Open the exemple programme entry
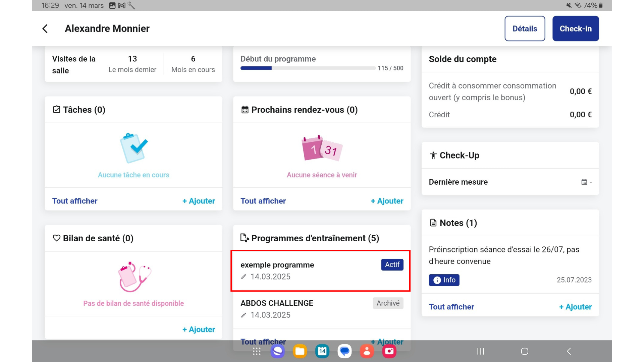The width and height of the screenshot is (644, 362). [x=322, y=270]
